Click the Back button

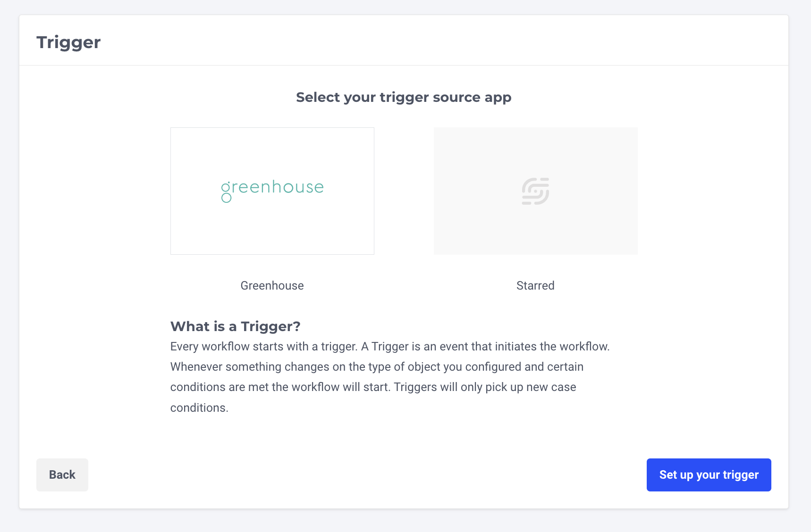[62, 475]
